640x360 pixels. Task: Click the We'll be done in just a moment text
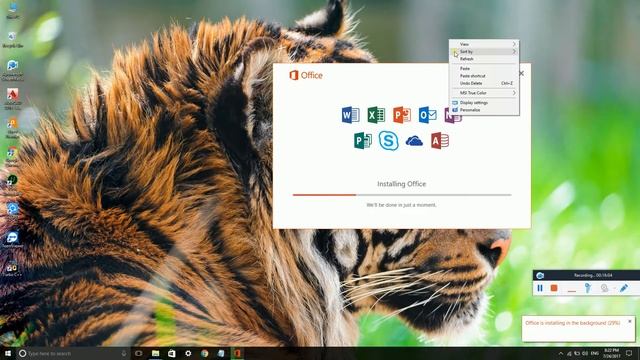click(x=402, y=205)
